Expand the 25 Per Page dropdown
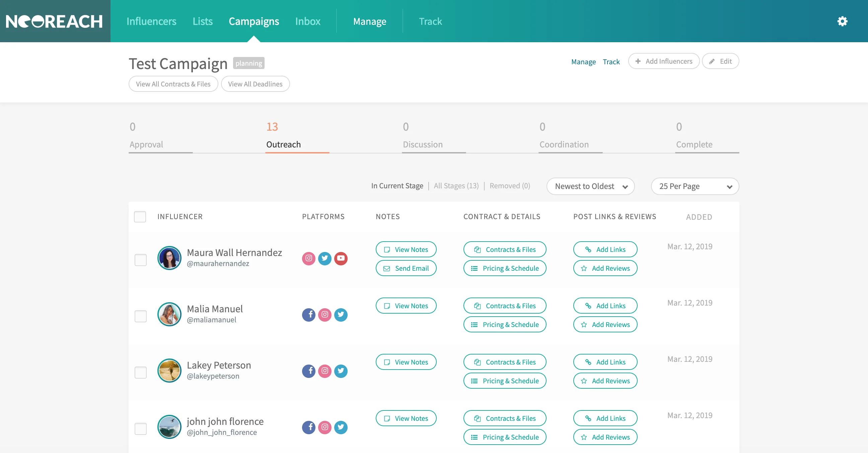This screenshot has width=868, height=453. pos(695,186)
